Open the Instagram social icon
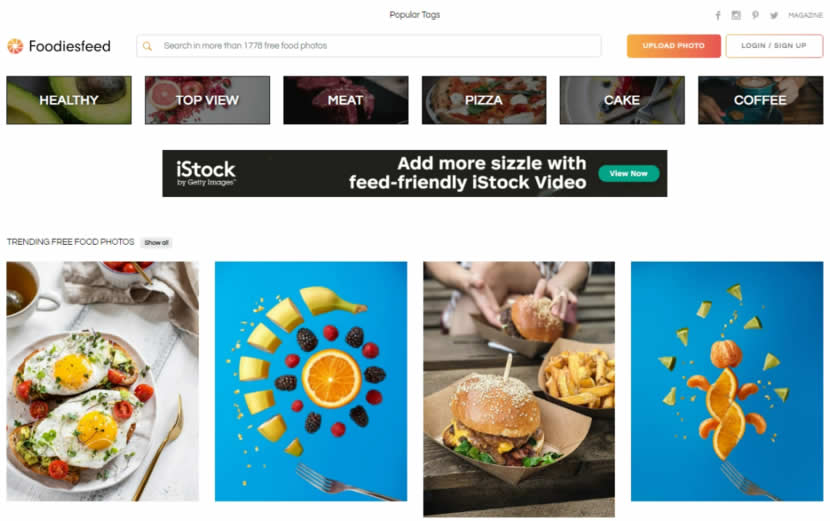This screenshot has width=830, height=521. [736, 15]
